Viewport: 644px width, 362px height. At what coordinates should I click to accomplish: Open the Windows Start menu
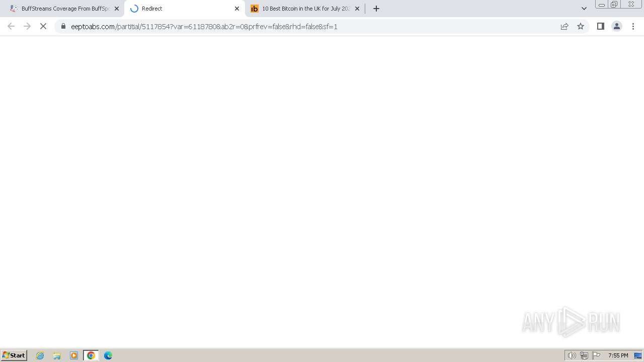click(x=14, y=355)
